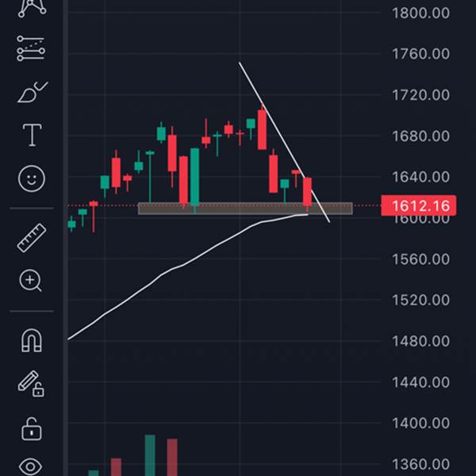Toggle lock all drawings padlock
The image size is (476, 476).
(x=31, y=429)
